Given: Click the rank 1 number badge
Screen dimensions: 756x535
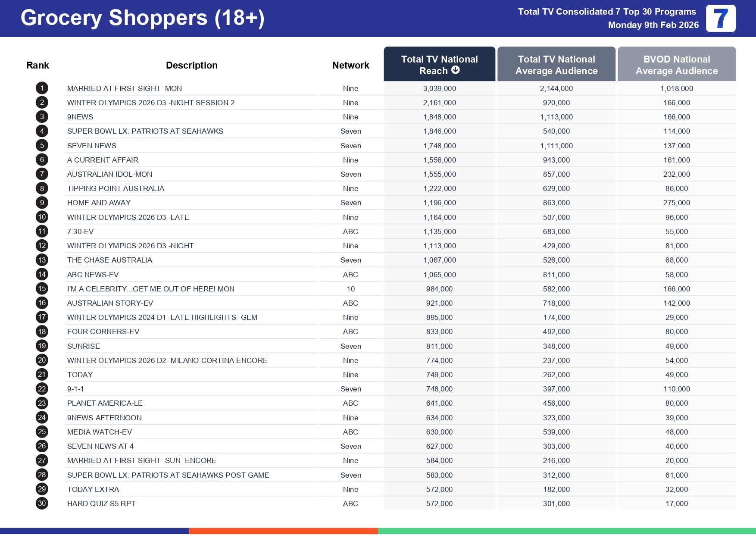Looking at the screenshot, I should pyautogui.click(x=42, y=88).
